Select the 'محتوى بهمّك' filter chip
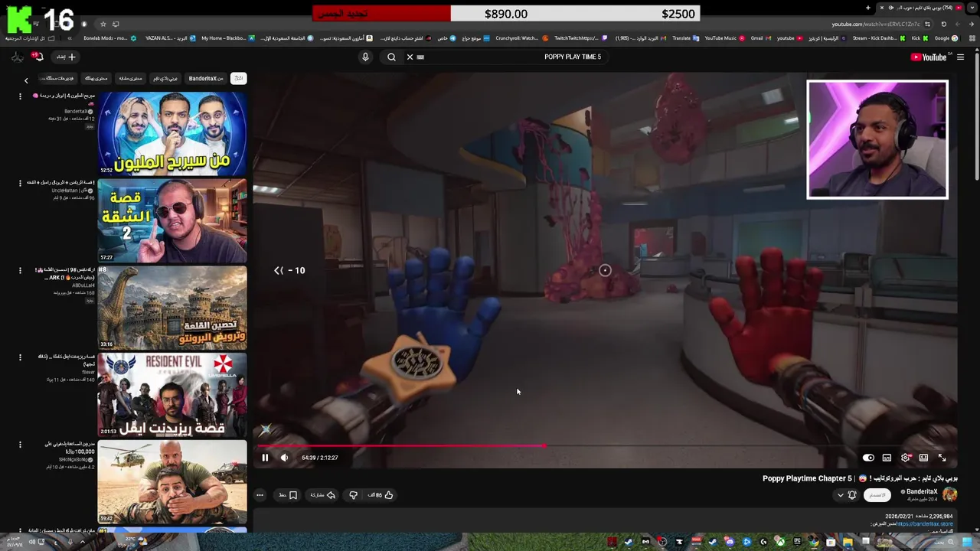This screenshot has width=980, height=551. (96, 79)
